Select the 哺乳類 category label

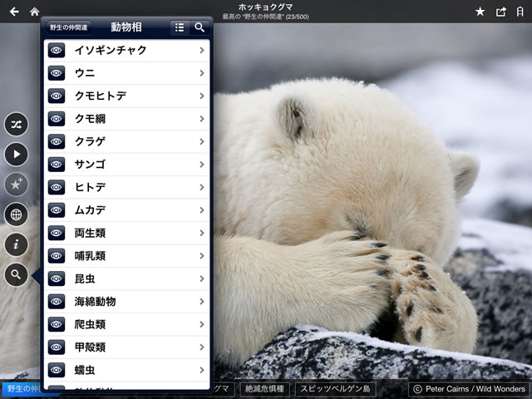[91, 256]
